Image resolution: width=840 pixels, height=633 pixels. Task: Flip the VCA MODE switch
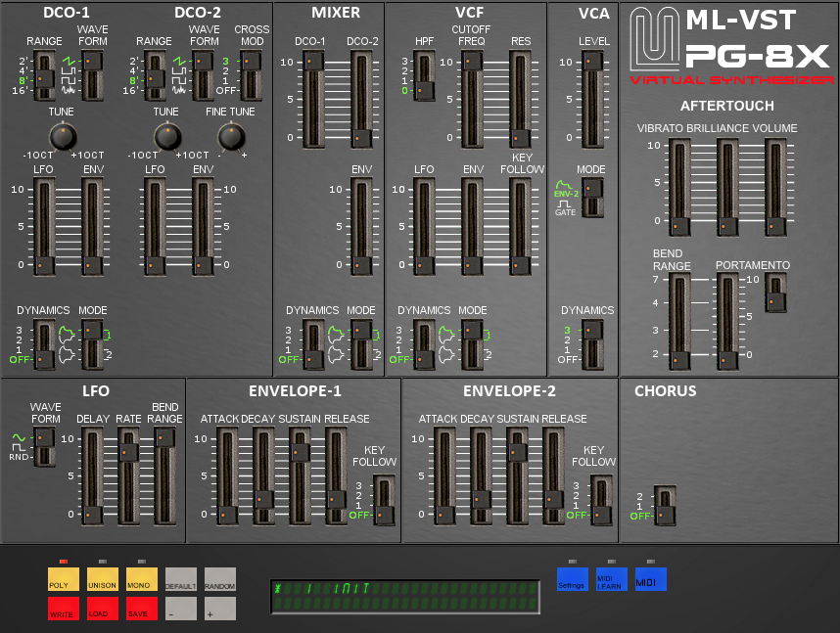click(x=592, y=198)
